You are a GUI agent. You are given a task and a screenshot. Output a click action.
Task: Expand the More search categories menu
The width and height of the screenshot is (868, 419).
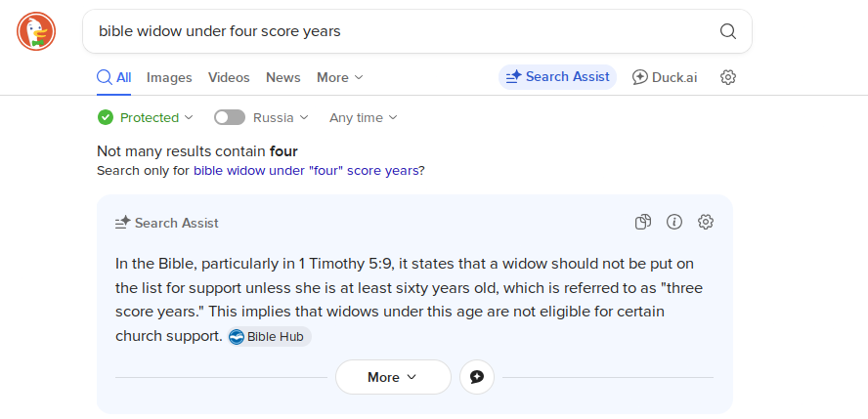(x=339, y=77)
